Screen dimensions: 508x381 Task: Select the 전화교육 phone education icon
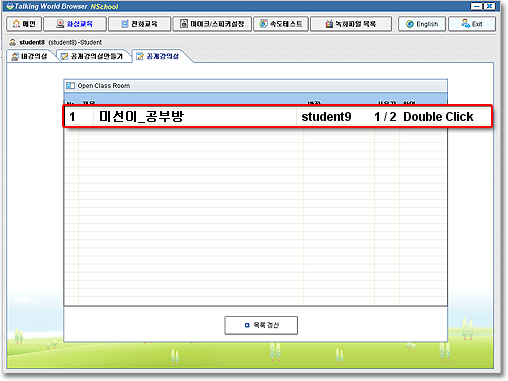(125, 24)
